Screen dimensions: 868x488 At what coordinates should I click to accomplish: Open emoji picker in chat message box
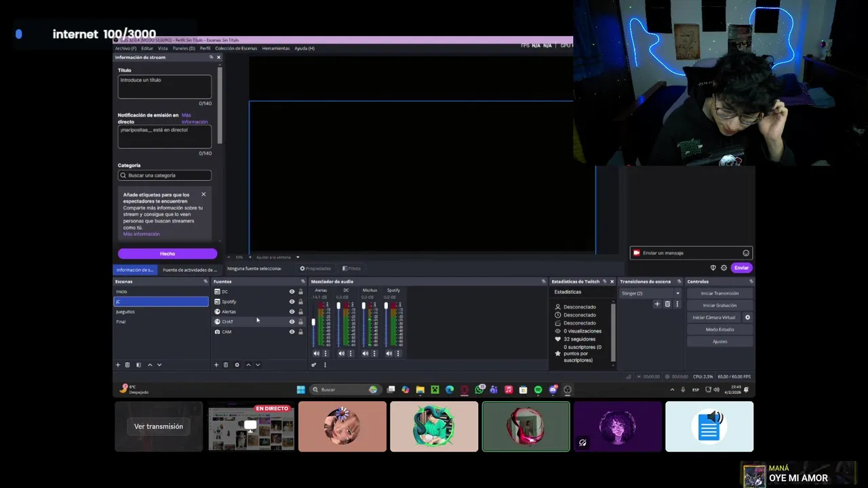[x=746, y=253]
